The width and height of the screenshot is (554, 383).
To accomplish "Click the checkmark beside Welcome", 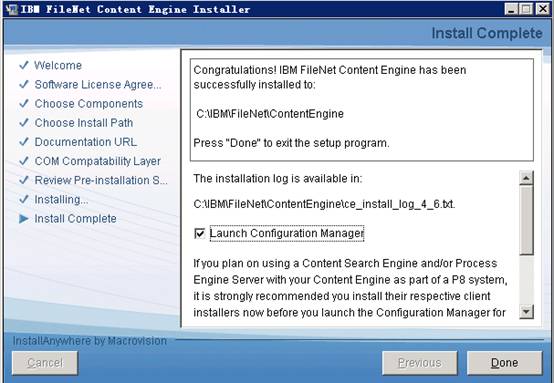I will click(x=24, y=65).
